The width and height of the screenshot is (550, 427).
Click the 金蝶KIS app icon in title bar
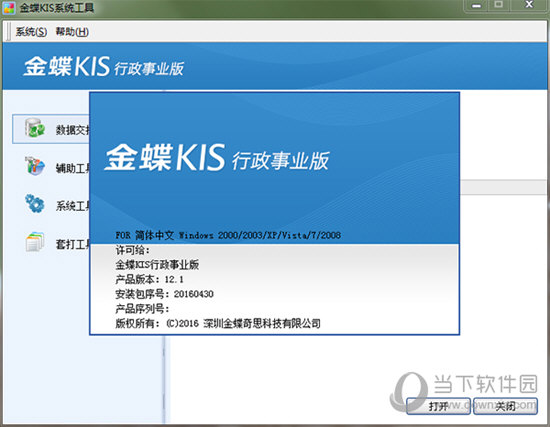tap(9, 8)
